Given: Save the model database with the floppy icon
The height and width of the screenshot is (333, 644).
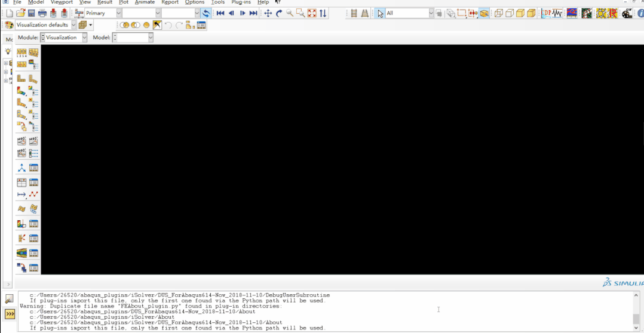Looking at the screenshot, I should 31,13.
